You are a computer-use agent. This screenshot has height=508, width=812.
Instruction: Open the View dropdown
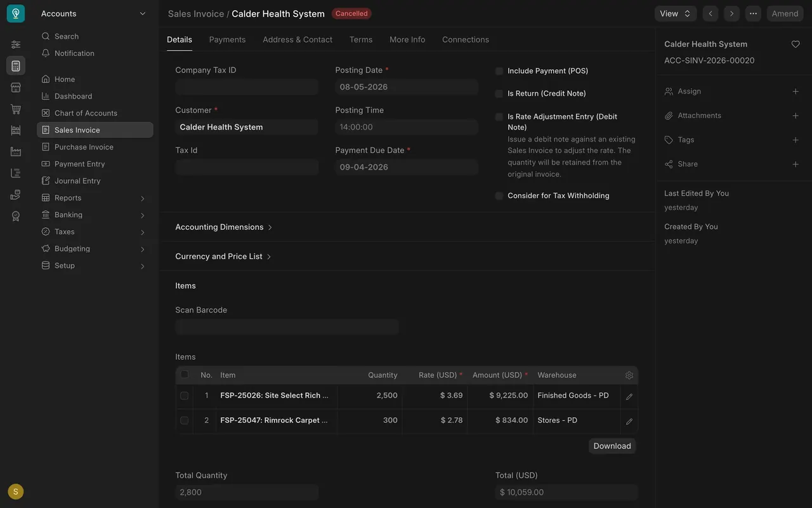676,13
